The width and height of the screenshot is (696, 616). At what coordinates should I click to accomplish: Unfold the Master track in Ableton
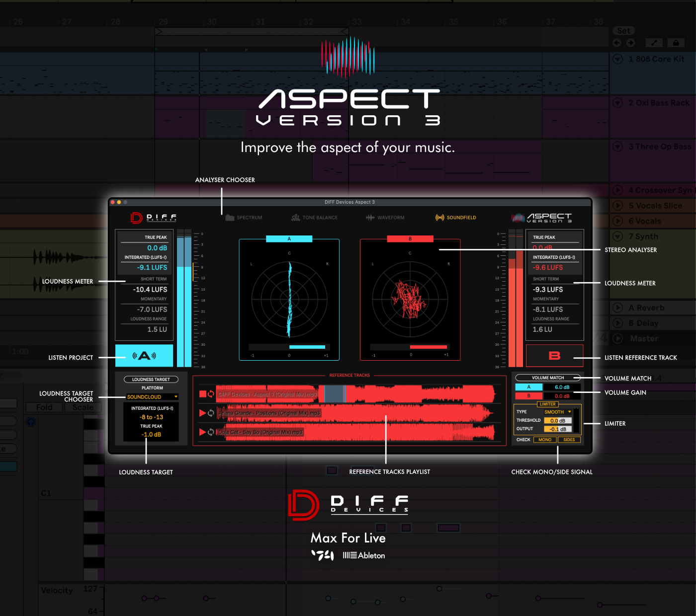coord(618,339)
